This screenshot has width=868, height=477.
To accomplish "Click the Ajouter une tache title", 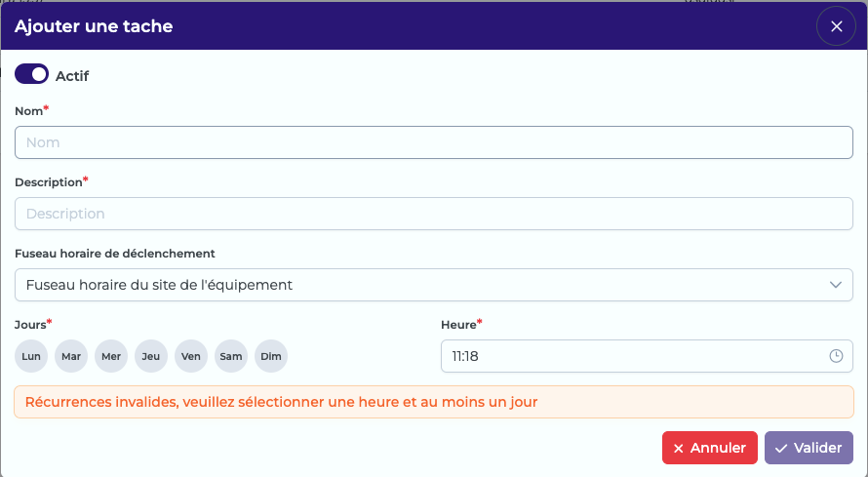I will (x=94, y=26).
